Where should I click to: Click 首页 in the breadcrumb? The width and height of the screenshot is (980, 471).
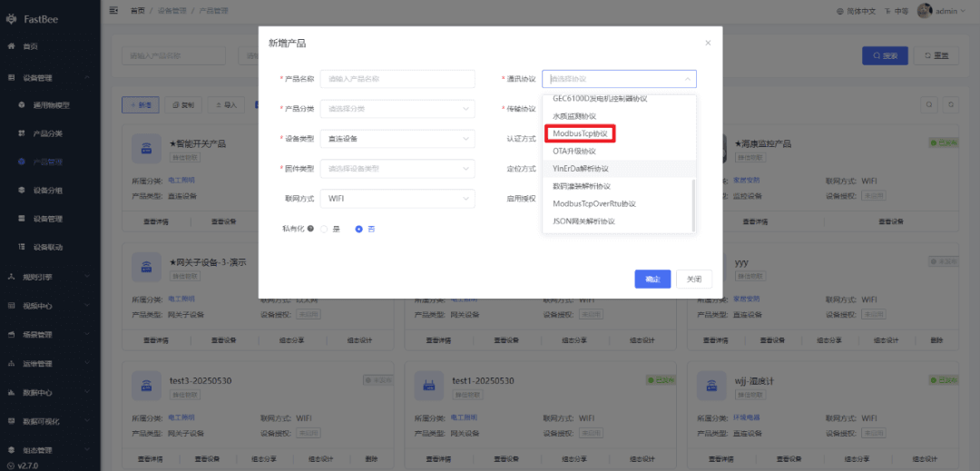click(138, 11)
